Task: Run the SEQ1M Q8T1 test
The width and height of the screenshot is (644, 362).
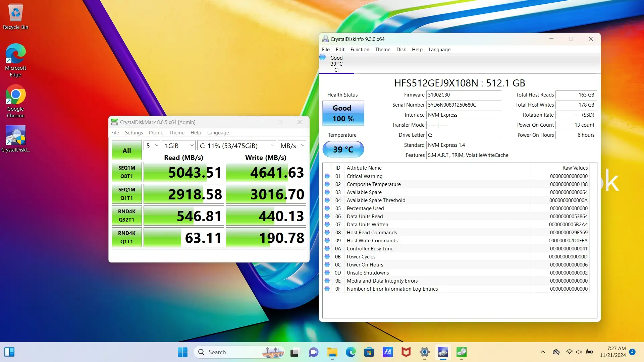Action: pos(127,172)
